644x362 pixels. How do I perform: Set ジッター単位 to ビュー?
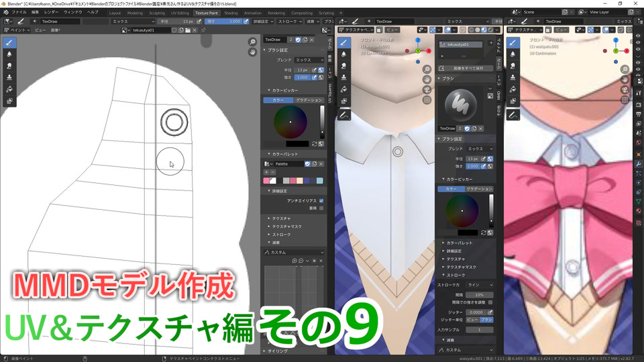472,320
